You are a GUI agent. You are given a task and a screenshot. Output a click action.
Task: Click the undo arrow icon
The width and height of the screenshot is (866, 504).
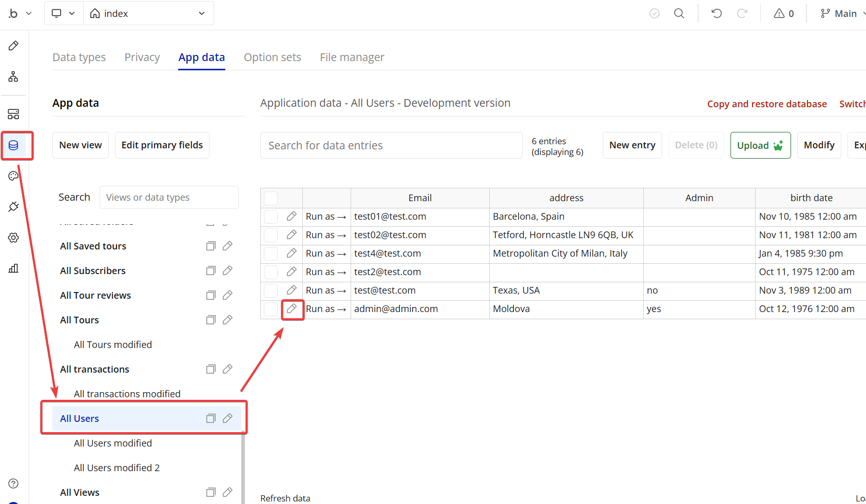click(x=717, y=13)
